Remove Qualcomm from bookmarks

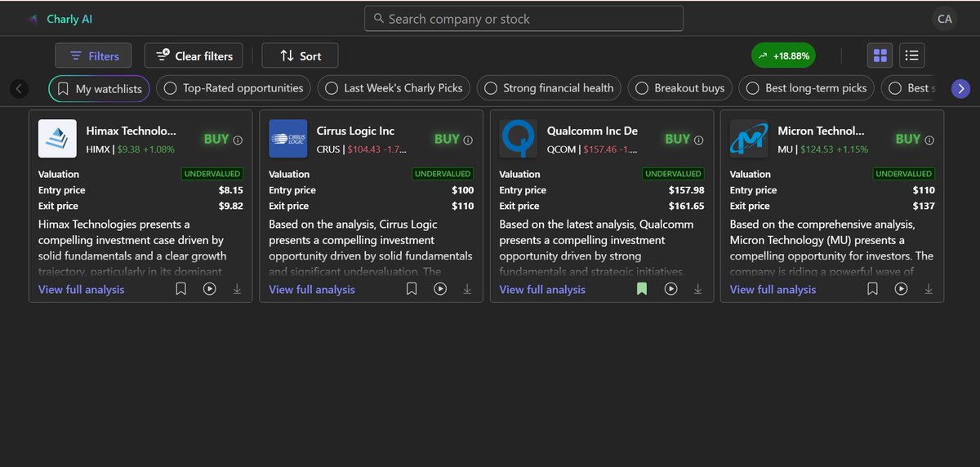[x=642, y=289]
